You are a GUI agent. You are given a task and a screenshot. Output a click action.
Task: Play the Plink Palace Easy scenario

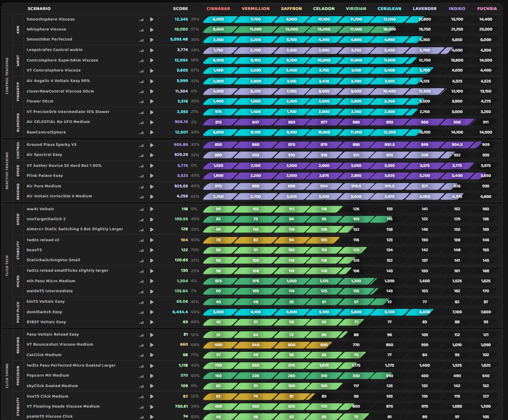tap(152, 175)
